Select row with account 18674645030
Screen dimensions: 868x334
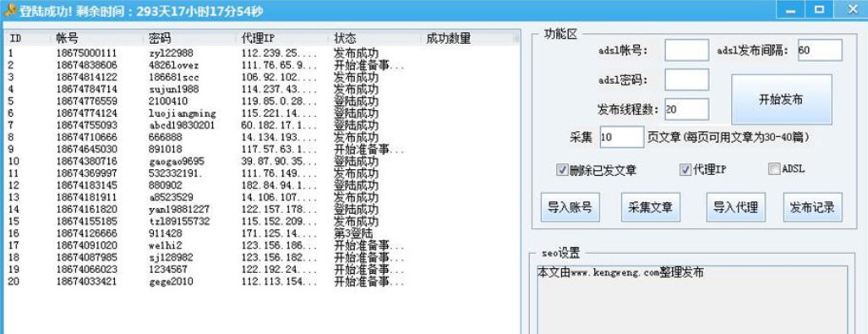click(x=262, y=150)
